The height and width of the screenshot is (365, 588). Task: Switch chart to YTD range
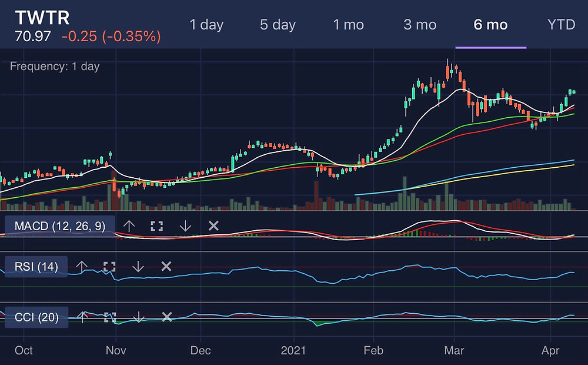562,25
